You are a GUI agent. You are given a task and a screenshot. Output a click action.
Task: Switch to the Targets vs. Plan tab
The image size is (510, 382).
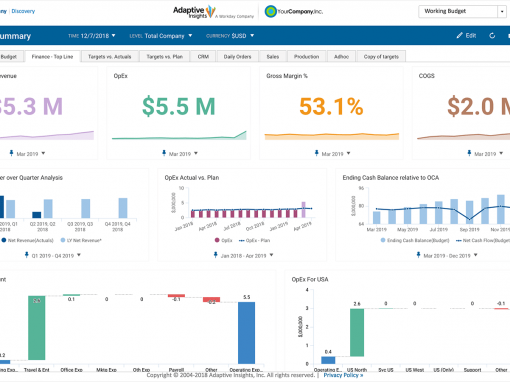click(x=164, y=57)
